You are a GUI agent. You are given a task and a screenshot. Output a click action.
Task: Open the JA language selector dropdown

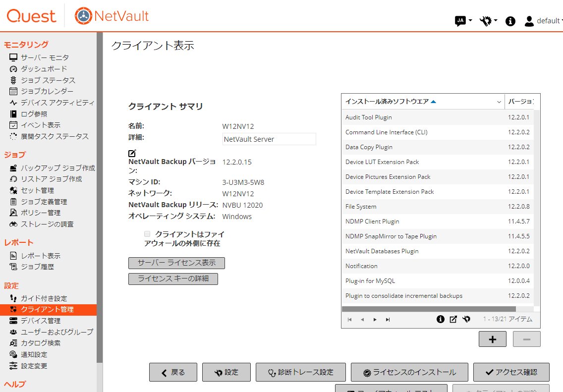pyautogui.click(x=463, y=21)
